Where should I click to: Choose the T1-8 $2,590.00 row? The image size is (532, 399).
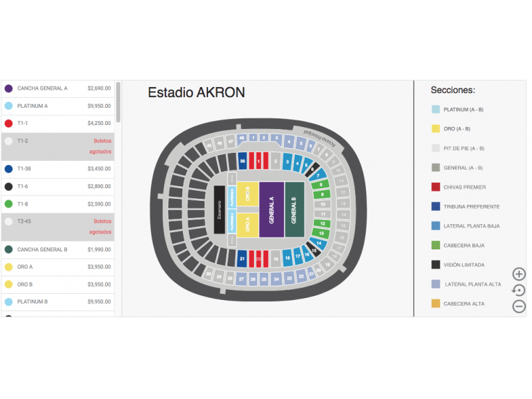point(58,204)
